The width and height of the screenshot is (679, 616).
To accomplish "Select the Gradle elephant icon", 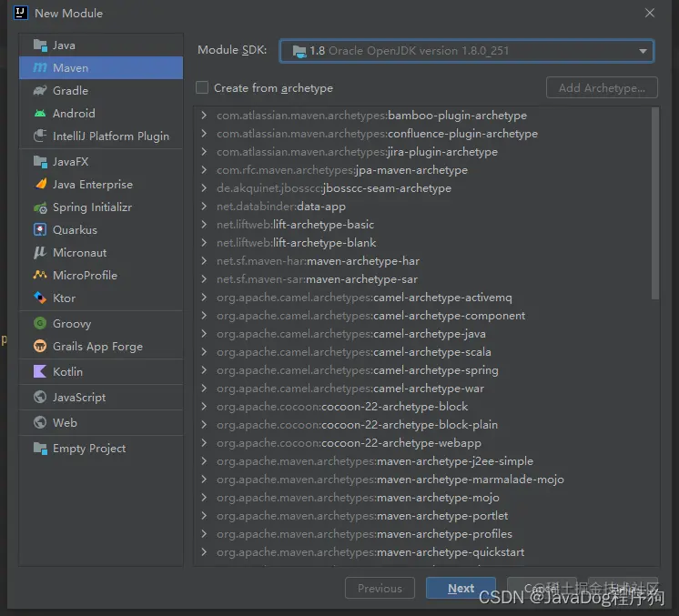I will (40, 90).
